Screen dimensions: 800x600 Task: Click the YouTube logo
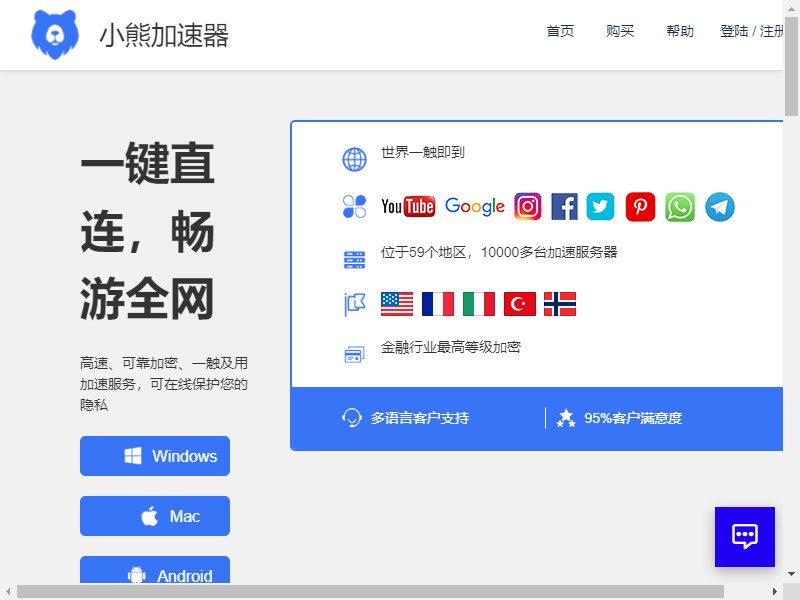[408, 207]
